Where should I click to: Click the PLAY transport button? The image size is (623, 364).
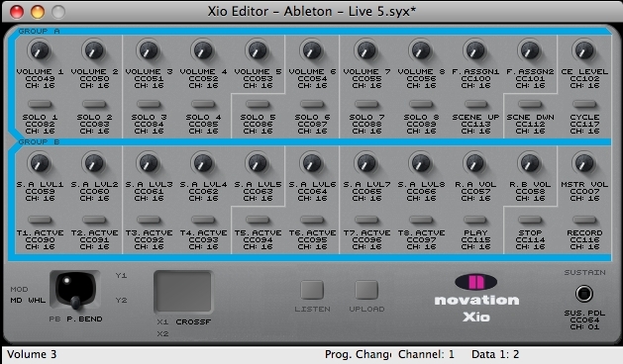pos(475,220)
